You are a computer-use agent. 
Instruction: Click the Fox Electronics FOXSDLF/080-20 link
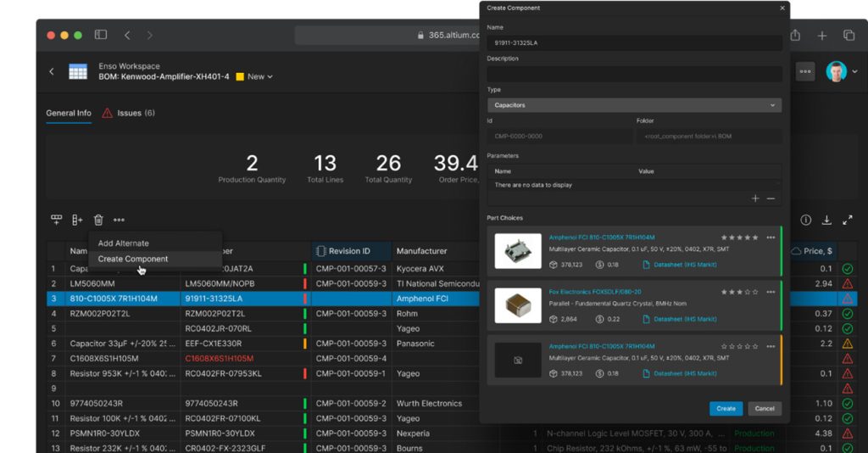(x=595, y=292)
